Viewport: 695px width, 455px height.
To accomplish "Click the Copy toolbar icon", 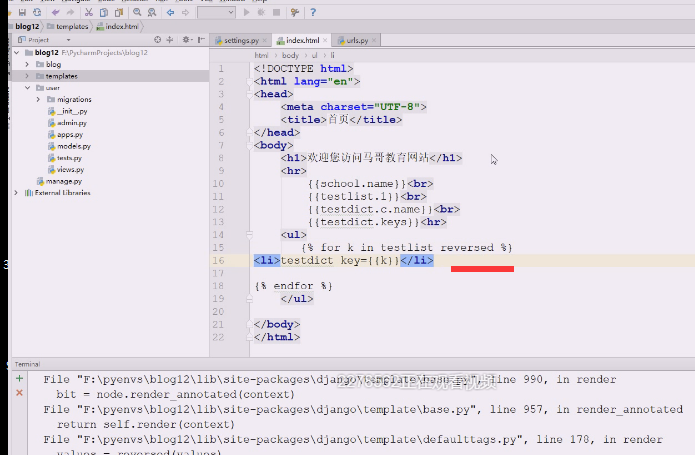I will coord(104,12).
